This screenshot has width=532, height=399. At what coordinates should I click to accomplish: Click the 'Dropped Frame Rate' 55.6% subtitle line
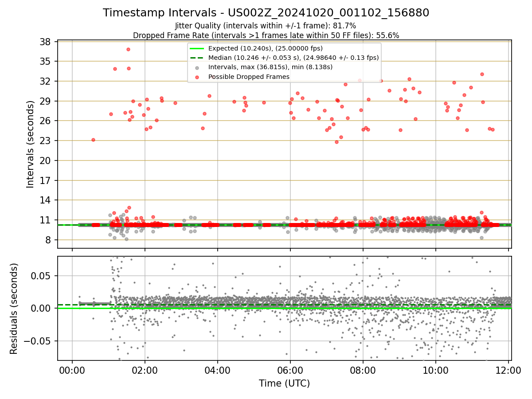click(266, 35)
